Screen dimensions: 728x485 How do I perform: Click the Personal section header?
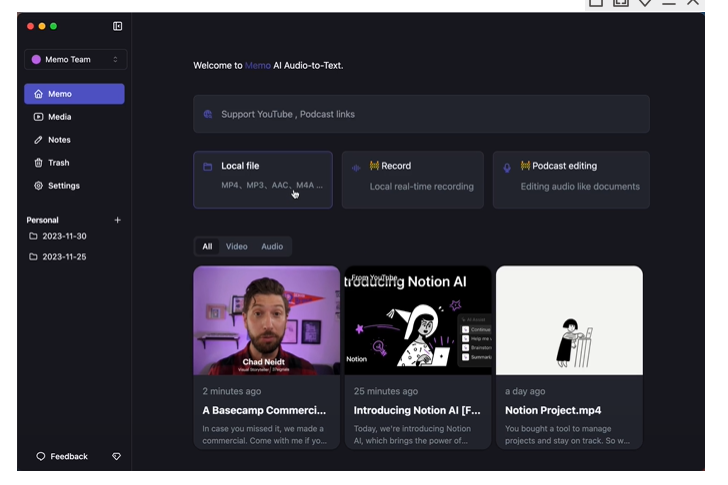tap(42, 220)
